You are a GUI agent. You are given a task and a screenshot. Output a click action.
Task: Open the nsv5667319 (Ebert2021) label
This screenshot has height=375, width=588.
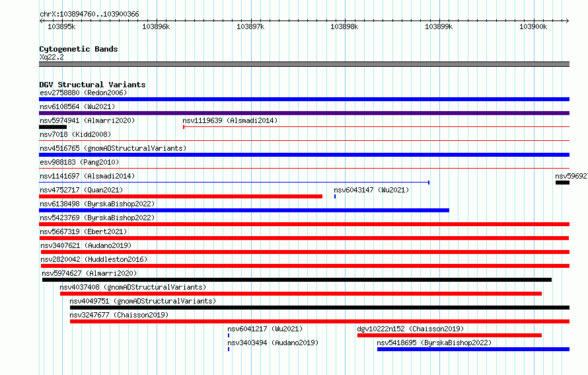[x=83, y=231]
